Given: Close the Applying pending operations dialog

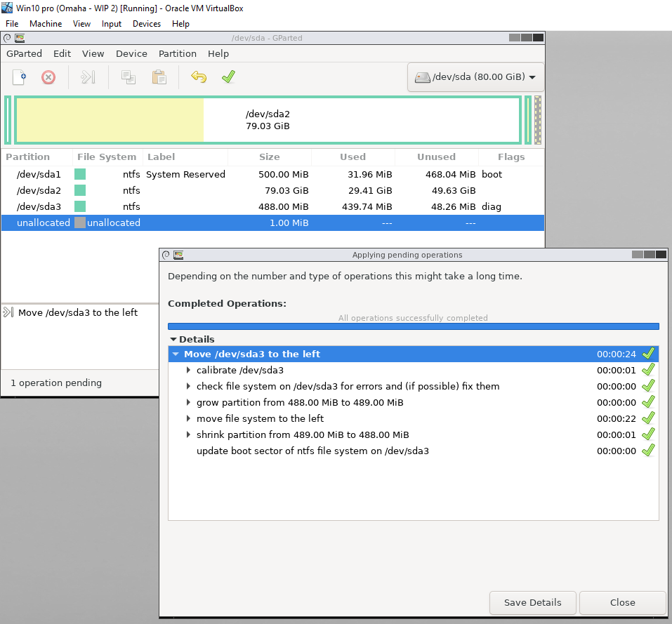Looking at the screenshot, I should tap(622, 602).
